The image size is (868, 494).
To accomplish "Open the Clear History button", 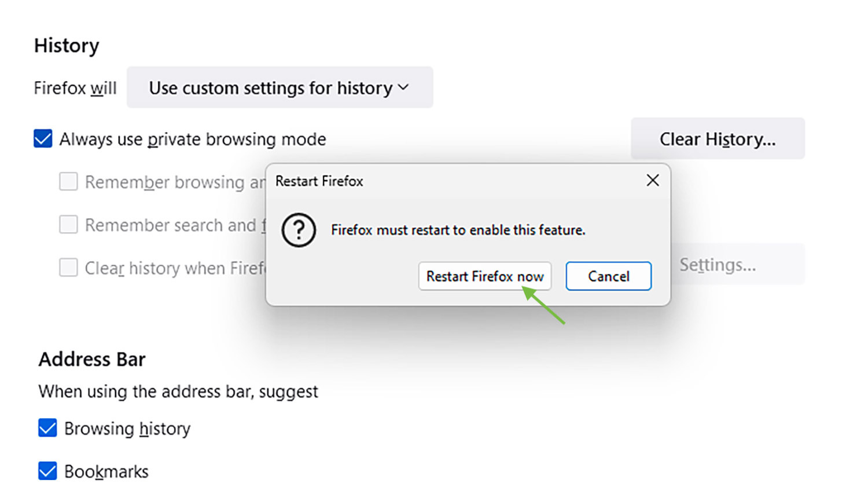I will coord(718,139).
